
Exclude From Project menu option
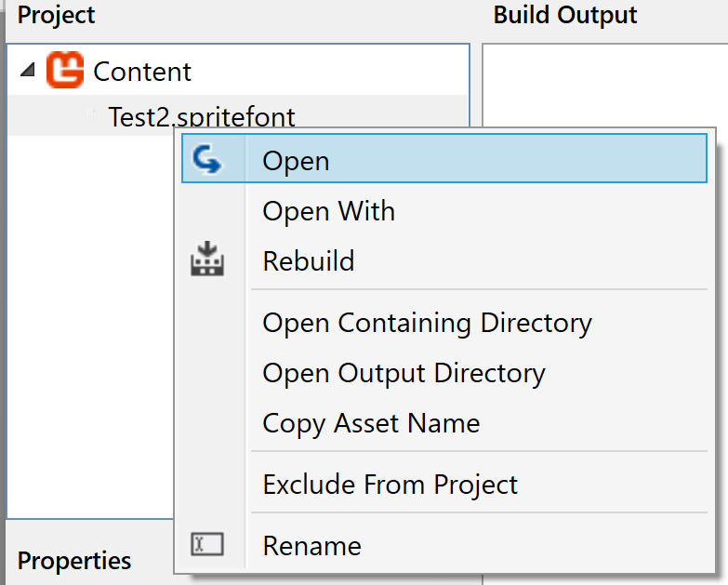pyautogui.click(x=390, y=485)
